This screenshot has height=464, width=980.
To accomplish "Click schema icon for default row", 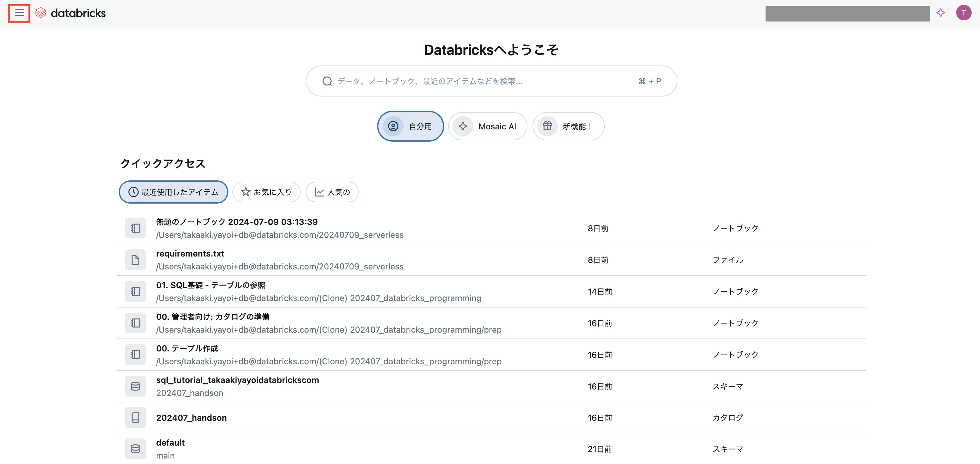I will click(x=135, y=449).
